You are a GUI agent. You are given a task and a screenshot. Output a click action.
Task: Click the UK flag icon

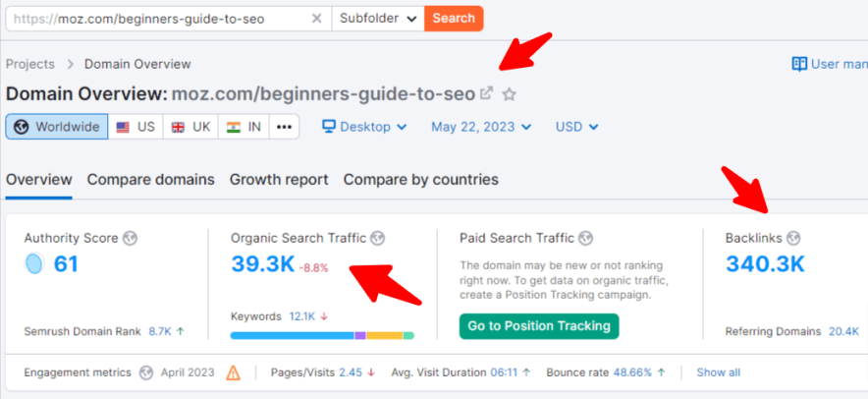179,127
